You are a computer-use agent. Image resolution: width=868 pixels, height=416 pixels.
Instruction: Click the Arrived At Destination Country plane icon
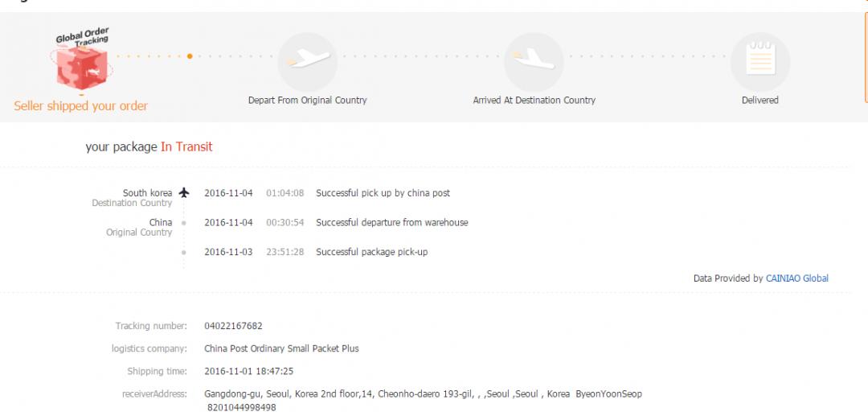[x=534, y=61]
